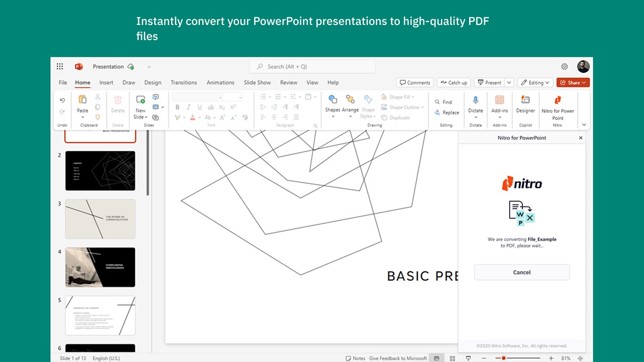Toggle justify paragraph alignment
Viewport: 644px width, 362px height.
pyautogui.click(x=297, y=117)
